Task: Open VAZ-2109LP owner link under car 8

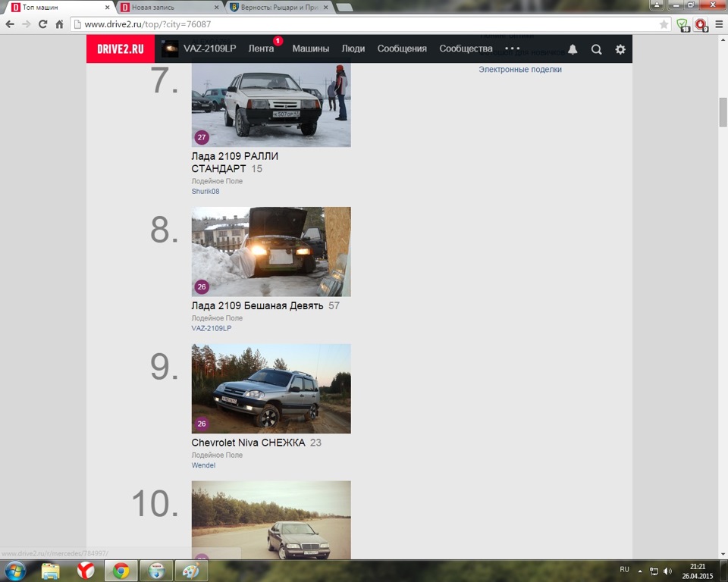Action: pyautogui.click(x=212, y=328)
